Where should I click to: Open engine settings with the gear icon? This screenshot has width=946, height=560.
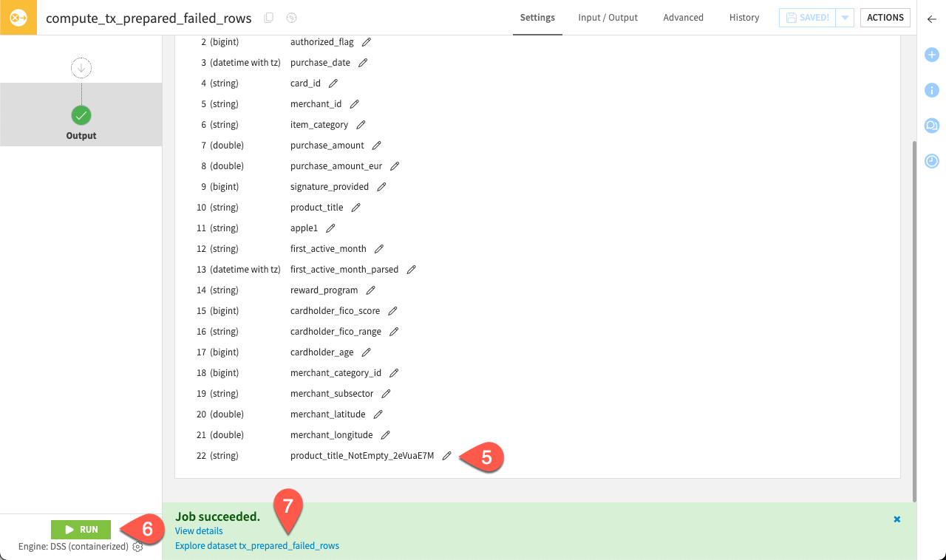(137, 546)
